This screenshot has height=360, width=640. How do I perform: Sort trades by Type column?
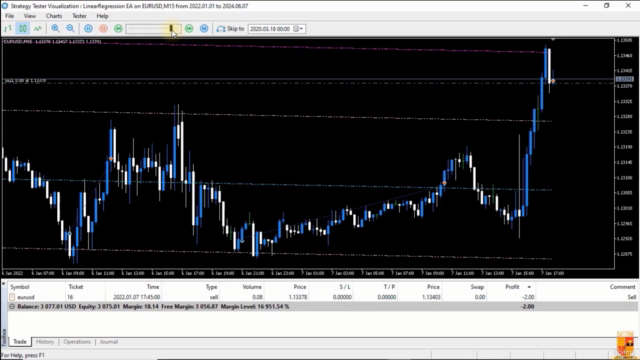(x=191, y=287)
